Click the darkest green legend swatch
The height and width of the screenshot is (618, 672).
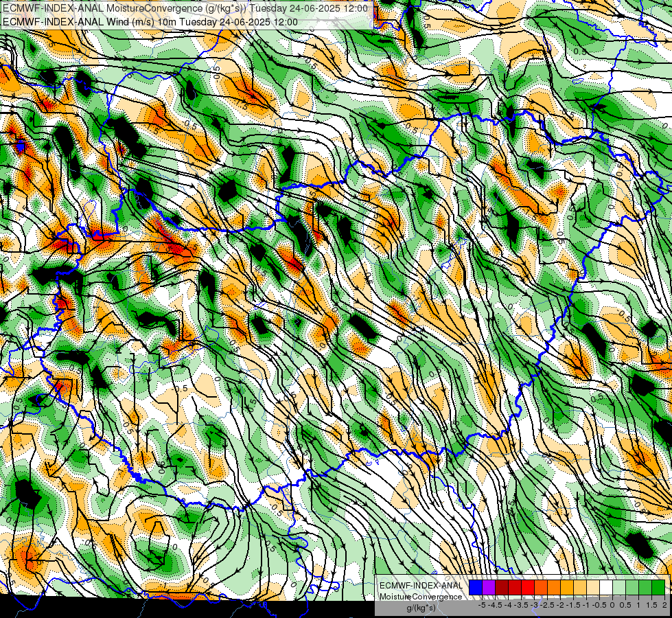(658, 587)
